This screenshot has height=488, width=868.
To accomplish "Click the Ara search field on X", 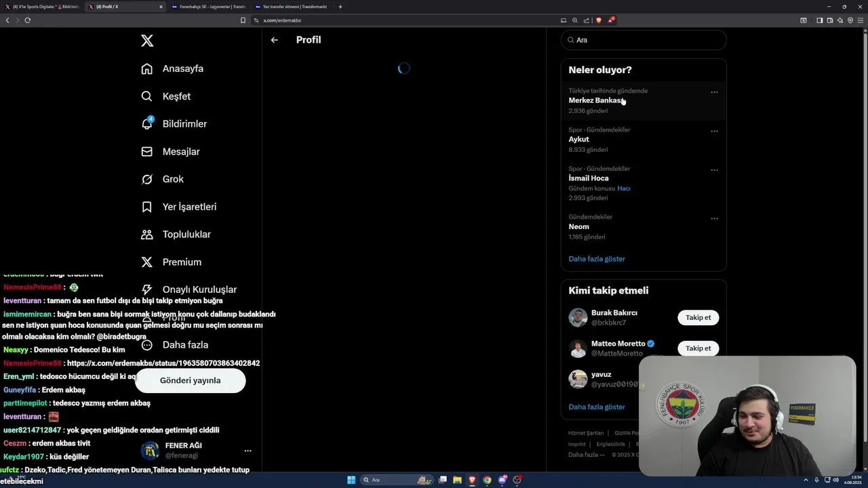I will click(x=644, y=40).
